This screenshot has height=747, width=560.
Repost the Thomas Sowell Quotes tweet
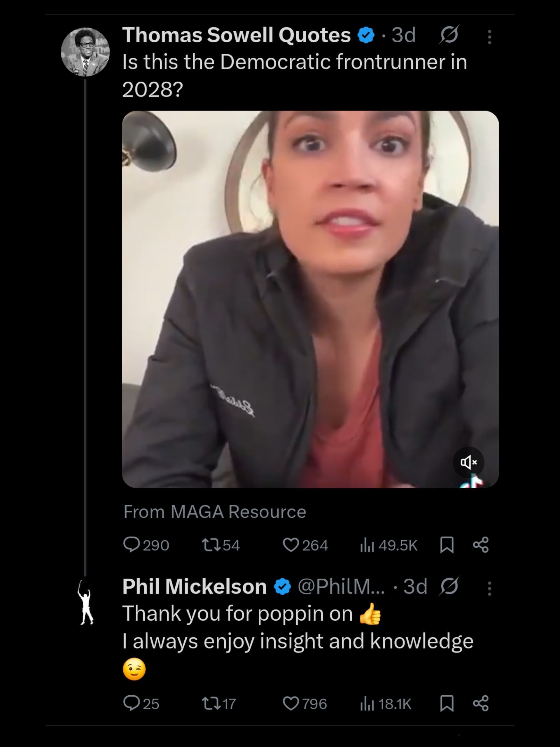(210, 545)
